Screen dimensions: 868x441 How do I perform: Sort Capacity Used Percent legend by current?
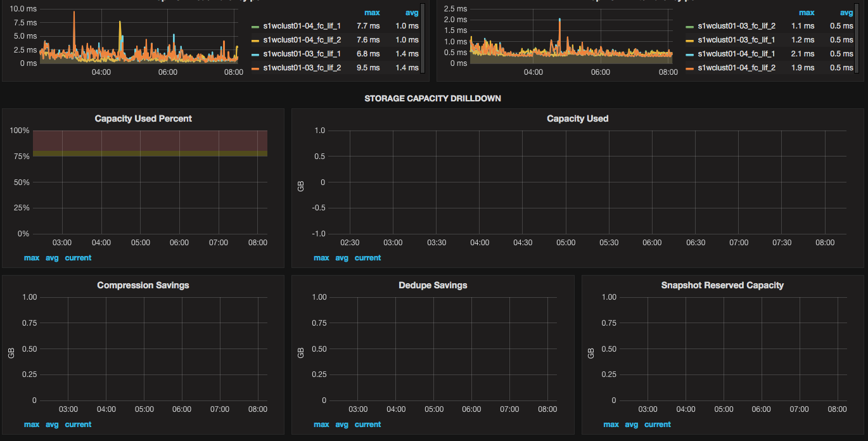[x=78, y=258]
